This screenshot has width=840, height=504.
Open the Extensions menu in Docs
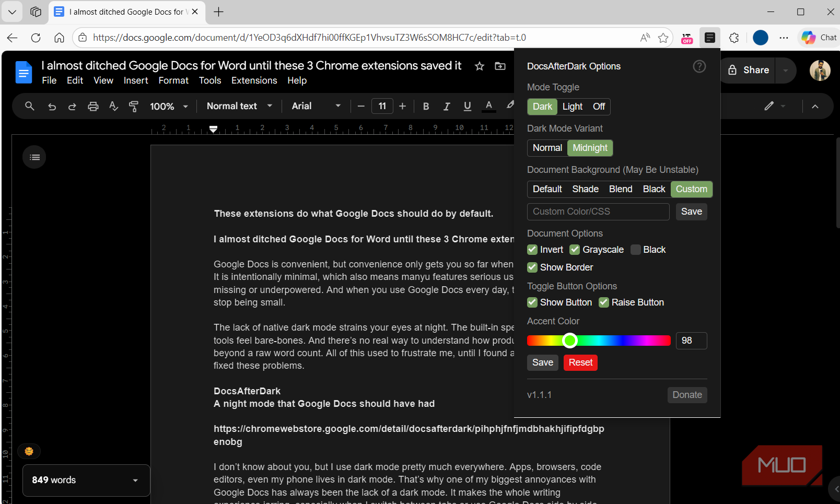click(x=254, y=80)
